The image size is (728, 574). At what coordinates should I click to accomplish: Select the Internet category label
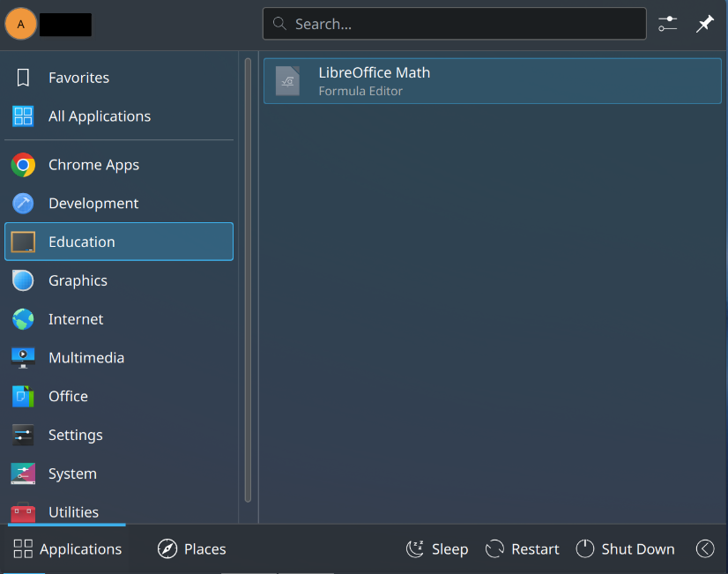tap(76, 319)
